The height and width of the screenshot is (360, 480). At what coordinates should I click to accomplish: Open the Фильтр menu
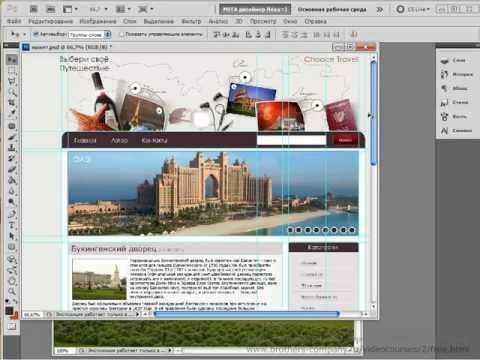[x=191, y=21]
